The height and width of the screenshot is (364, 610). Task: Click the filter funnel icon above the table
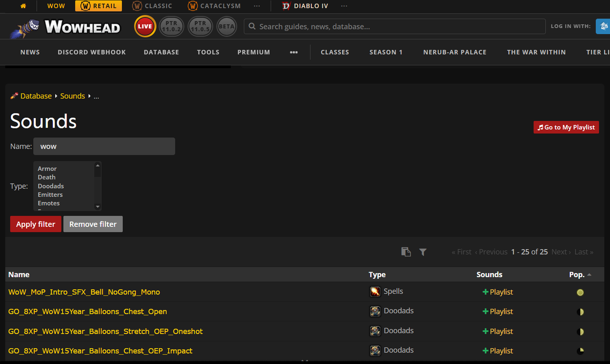(x=423, y=252)
